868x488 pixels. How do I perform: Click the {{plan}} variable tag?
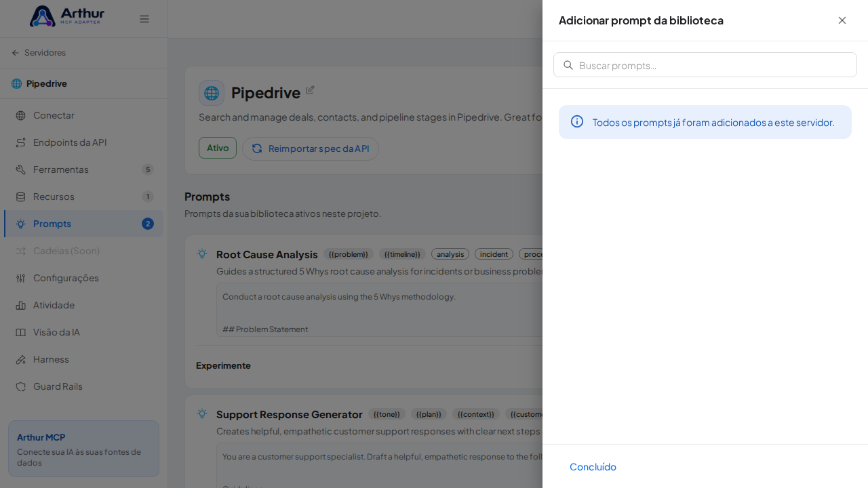point(429,414)
